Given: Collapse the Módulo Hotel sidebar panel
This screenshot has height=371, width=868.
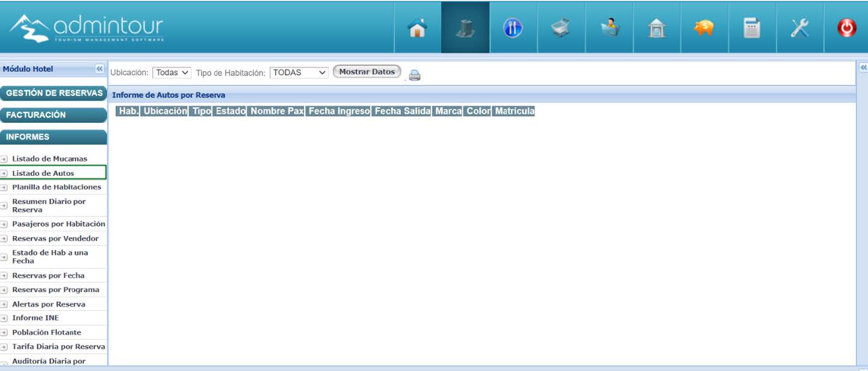Looking at the screenshot, I should click(100, 69).
